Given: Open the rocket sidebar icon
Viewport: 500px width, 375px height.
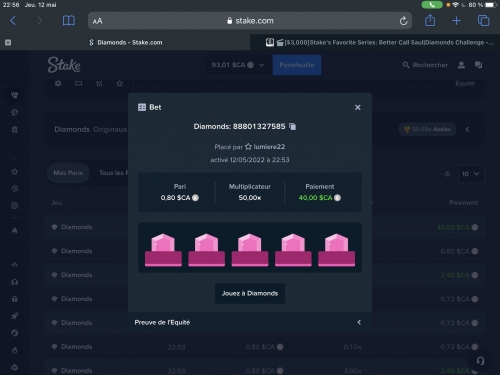Looking at the screenshot, I should [14, 316].
